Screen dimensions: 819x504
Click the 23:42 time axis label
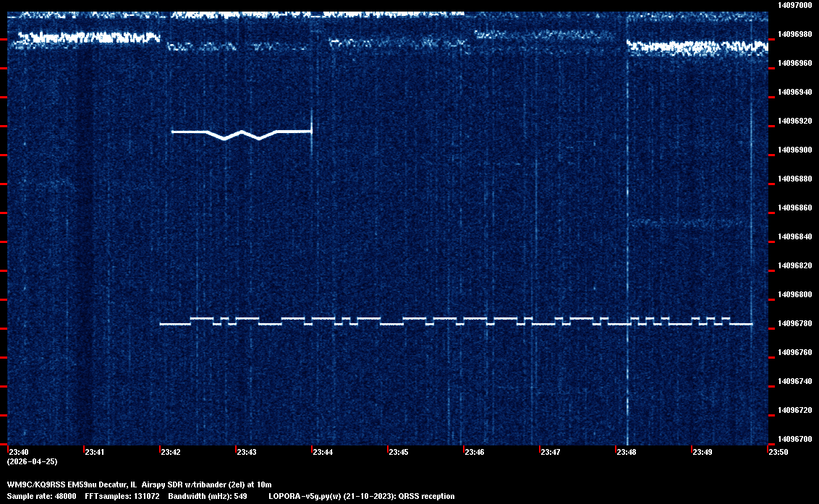pyautogui.click(x=170, y=453)
